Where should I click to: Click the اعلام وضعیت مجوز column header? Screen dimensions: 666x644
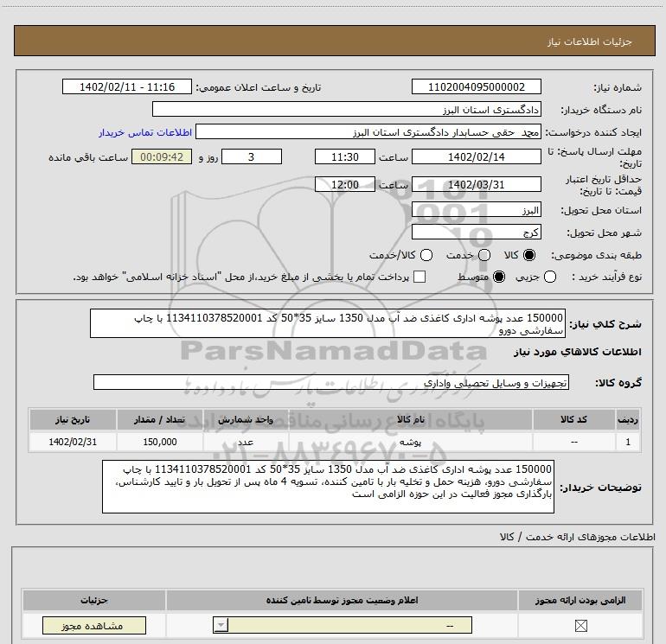342,600
